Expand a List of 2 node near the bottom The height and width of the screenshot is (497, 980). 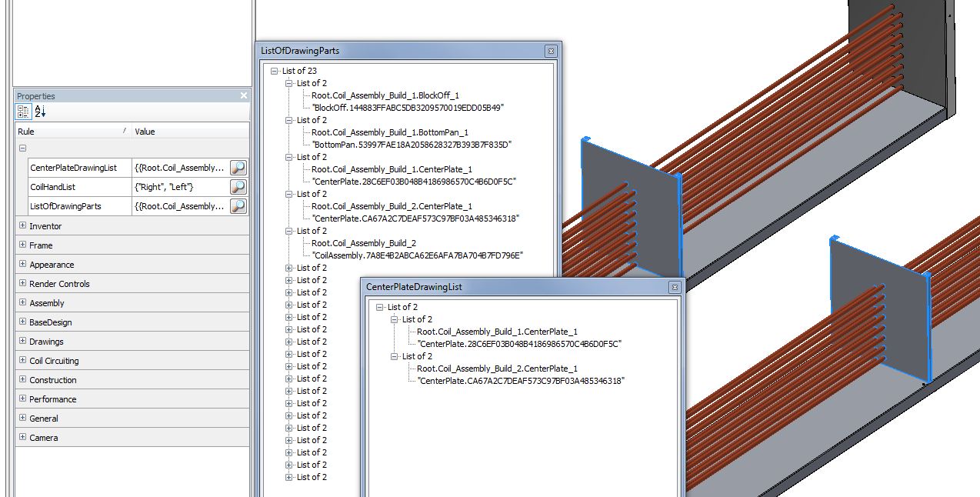coord(289,477)
